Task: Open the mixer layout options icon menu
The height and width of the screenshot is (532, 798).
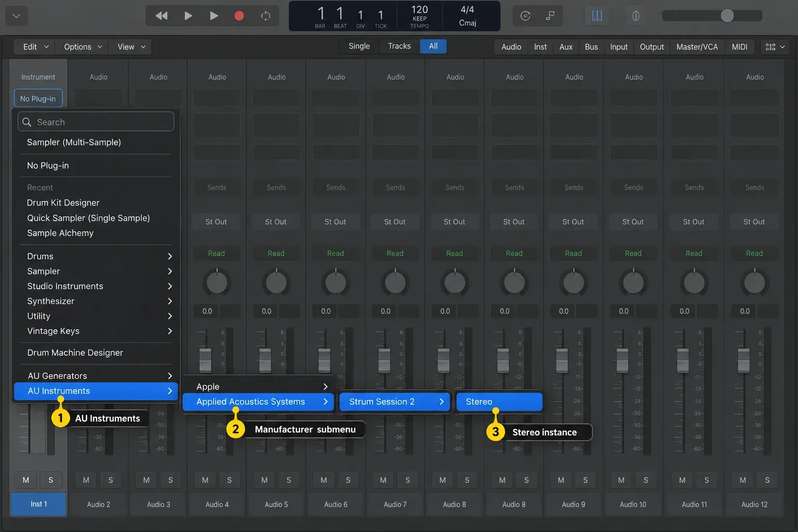Action: pyautogui.click(x=775, y=47)
